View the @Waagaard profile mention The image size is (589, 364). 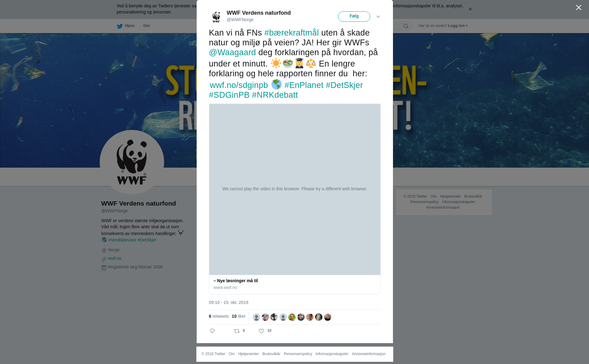click(232, 52)
